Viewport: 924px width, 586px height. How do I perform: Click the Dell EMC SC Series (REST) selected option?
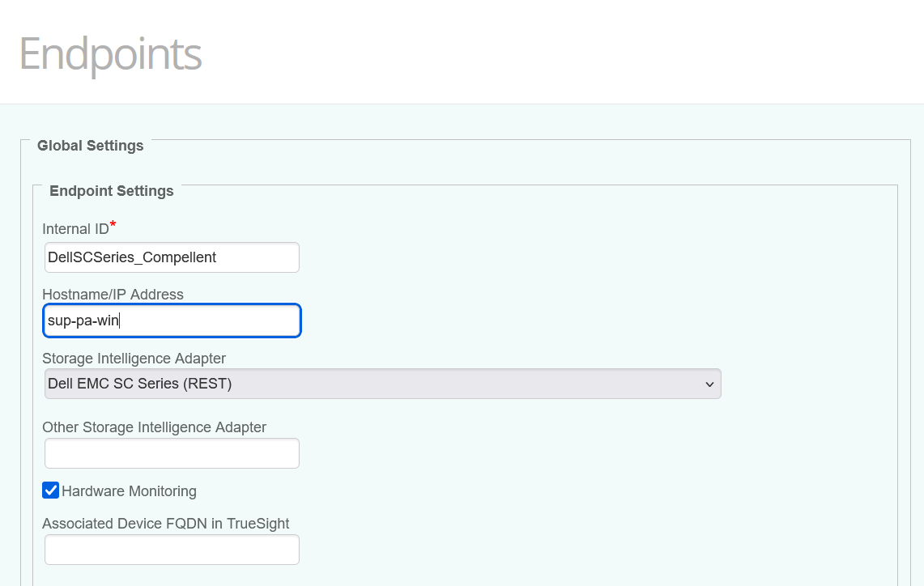(x=140, y=384)
